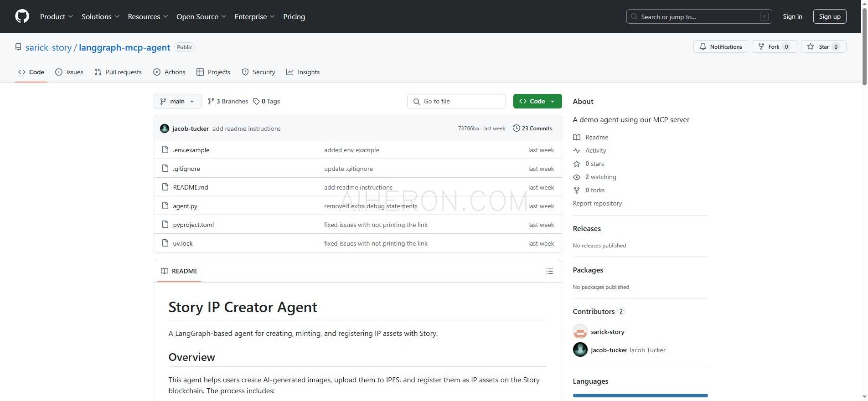Switch to the Pull requests tab
This screenshot has width=868, height=401.
pyautogui.click(x=118, y=72)
